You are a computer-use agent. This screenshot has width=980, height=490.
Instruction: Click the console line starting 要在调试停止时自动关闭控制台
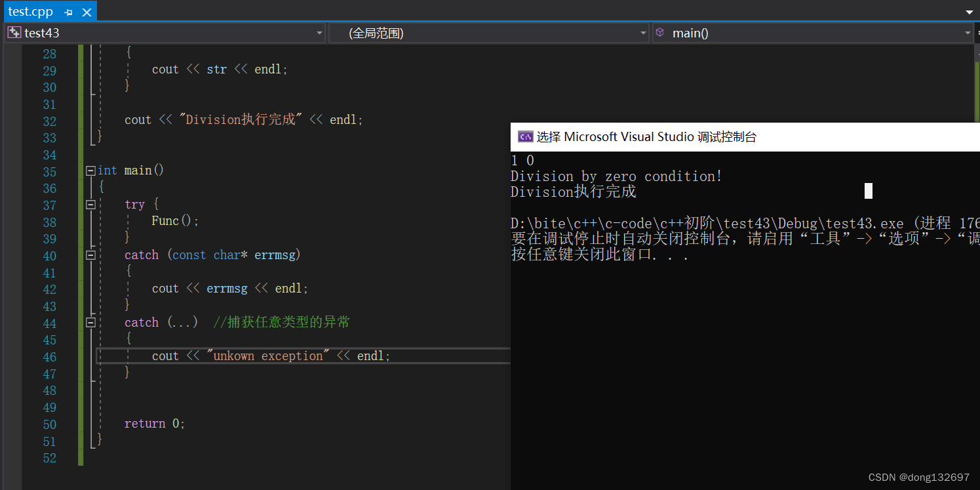745,239
